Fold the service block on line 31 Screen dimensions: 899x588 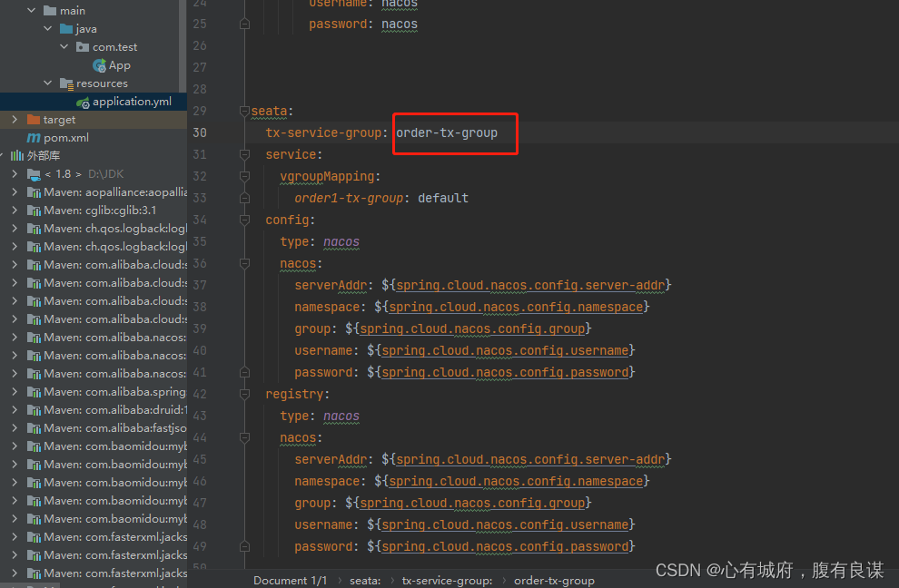point(245,155)
